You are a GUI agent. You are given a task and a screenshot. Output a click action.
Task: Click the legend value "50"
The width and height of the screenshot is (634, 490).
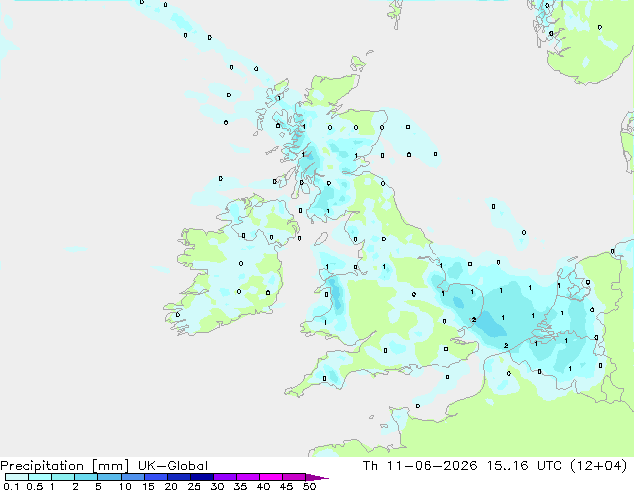[x=309, y=486]
